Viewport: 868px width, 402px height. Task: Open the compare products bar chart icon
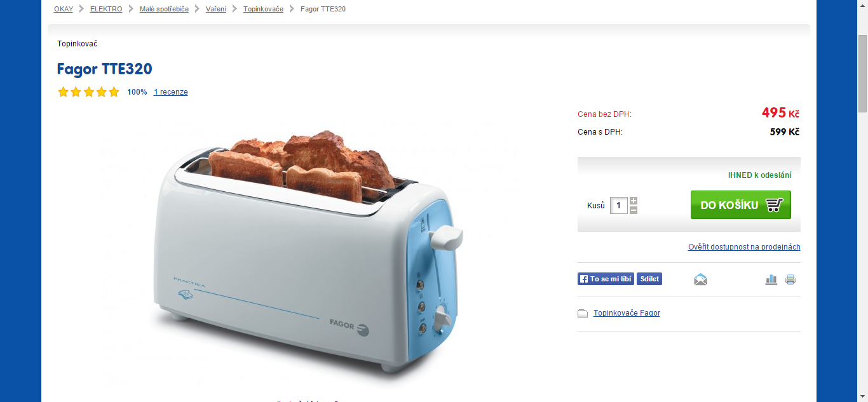771,279
